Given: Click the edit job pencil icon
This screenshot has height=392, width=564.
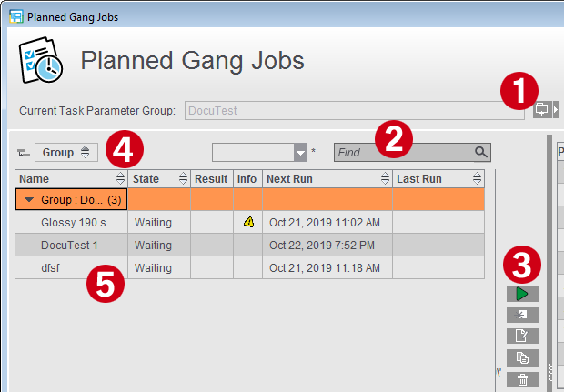Looking at the screenshot, I should pyautogui.click(x=521, y=336).
